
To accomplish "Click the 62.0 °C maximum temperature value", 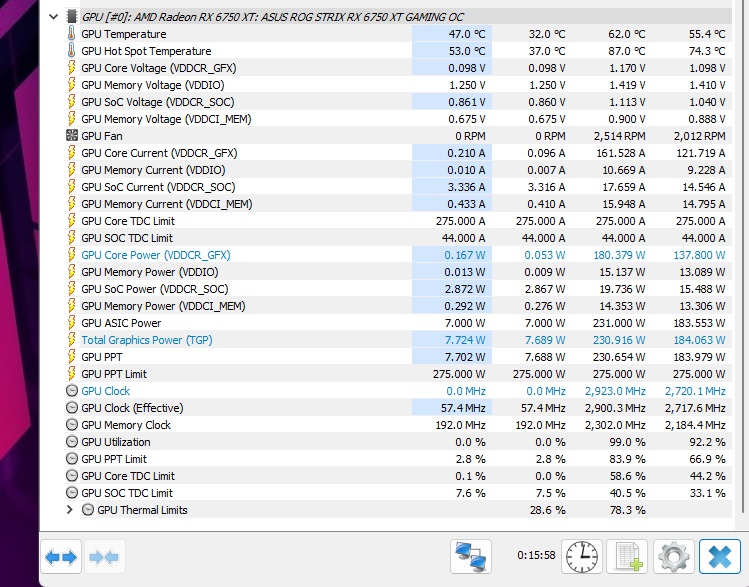I will (x=626, y=34).
